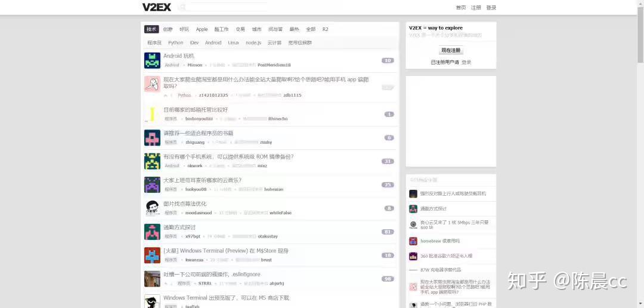
Task: Click the reply count 81 badge
Action: pyautogui.click(x=388, y=232)
